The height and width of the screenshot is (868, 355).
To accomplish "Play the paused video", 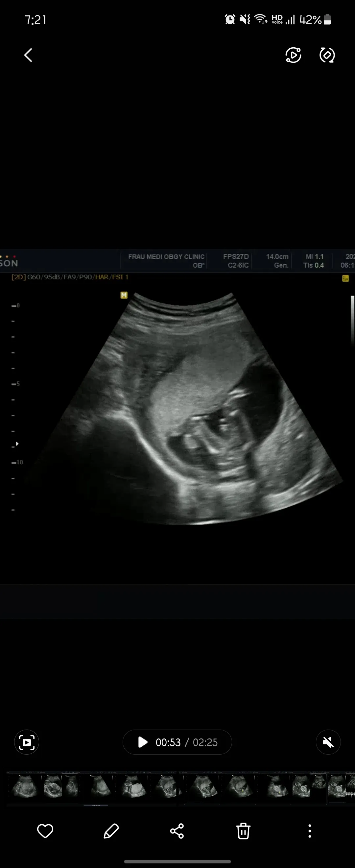I will 143,742.
